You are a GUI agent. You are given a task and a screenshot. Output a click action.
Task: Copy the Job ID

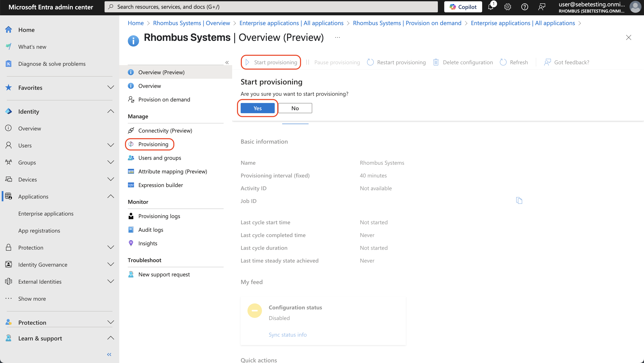[519, 201]
